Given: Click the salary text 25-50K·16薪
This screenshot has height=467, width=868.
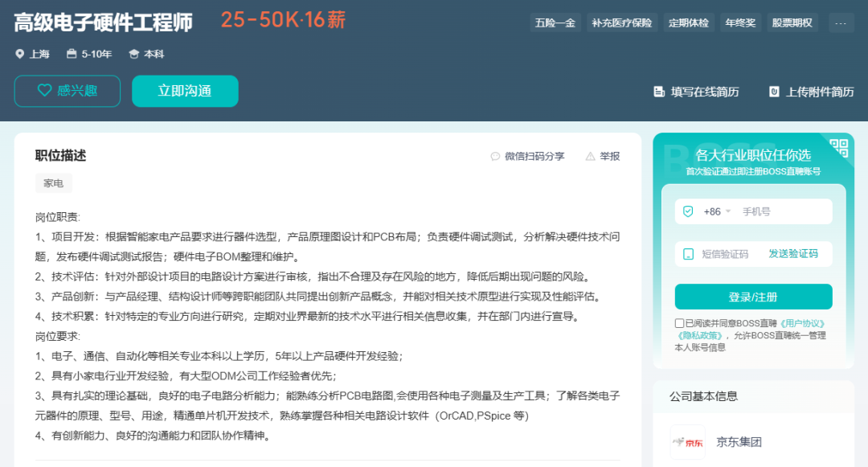Looking at the screenshot, I should tap(283, 20).
